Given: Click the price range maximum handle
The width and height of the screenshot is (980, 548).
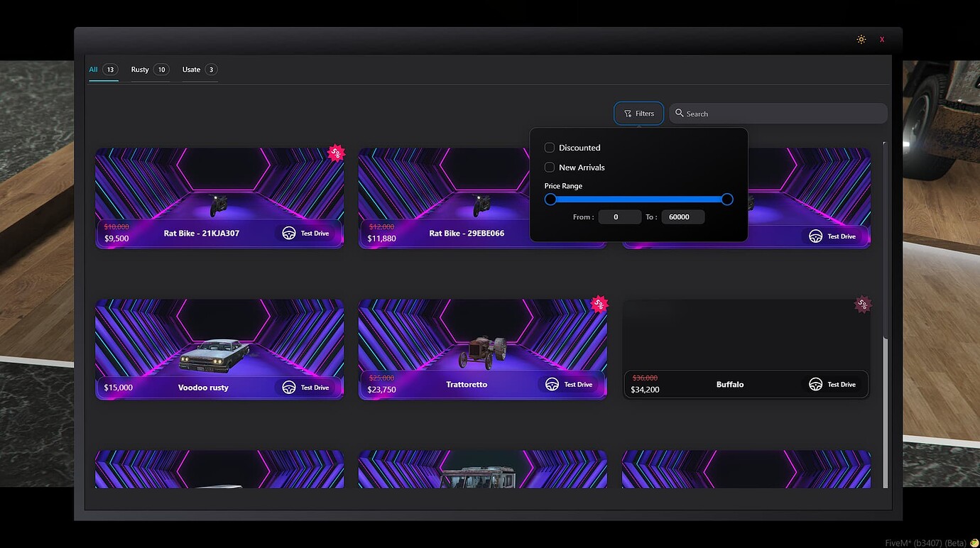Looking at the screenshot, I should pyautogui.click(x=727, y=199).
